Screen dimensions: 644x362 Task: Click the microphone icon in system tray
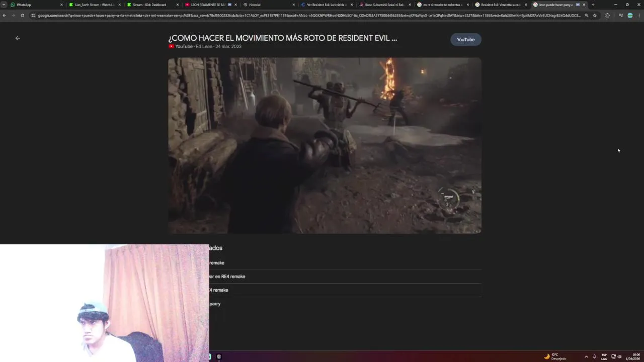point(594,356)
